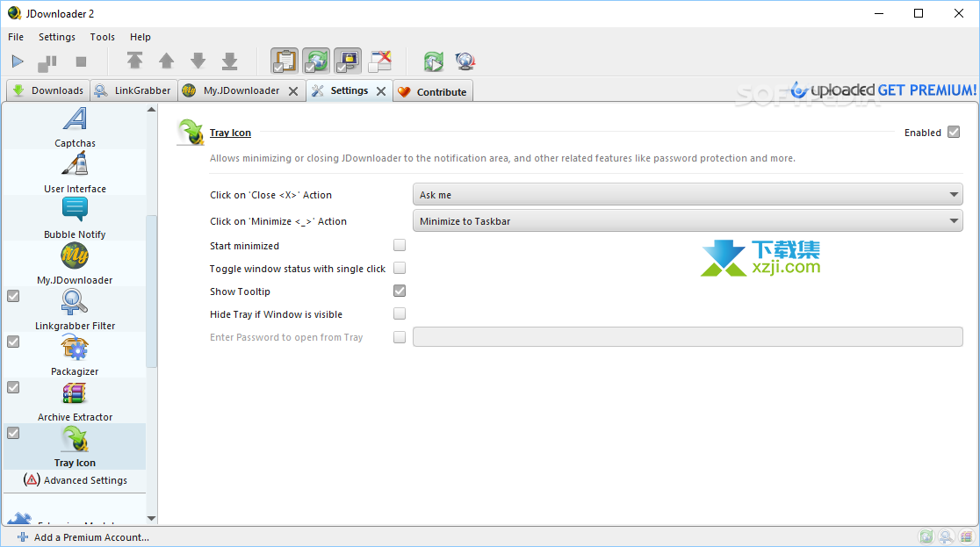980x547 pixels.
Task: Click the sidebar scroll down arrow
Action: pos(151,518)
